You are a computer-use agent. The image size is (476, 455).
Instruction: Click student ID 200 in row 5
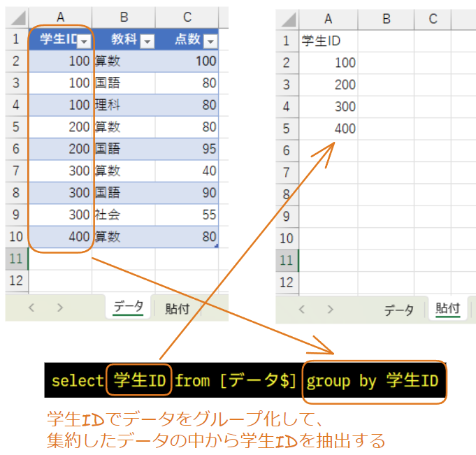[60, 127]
